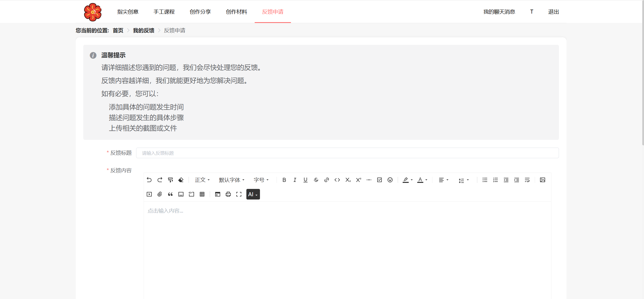The height and width of the screenshot is (299, 644).
Task: Insert a to-do checkbox list
Action: click(x=380, y=180)
